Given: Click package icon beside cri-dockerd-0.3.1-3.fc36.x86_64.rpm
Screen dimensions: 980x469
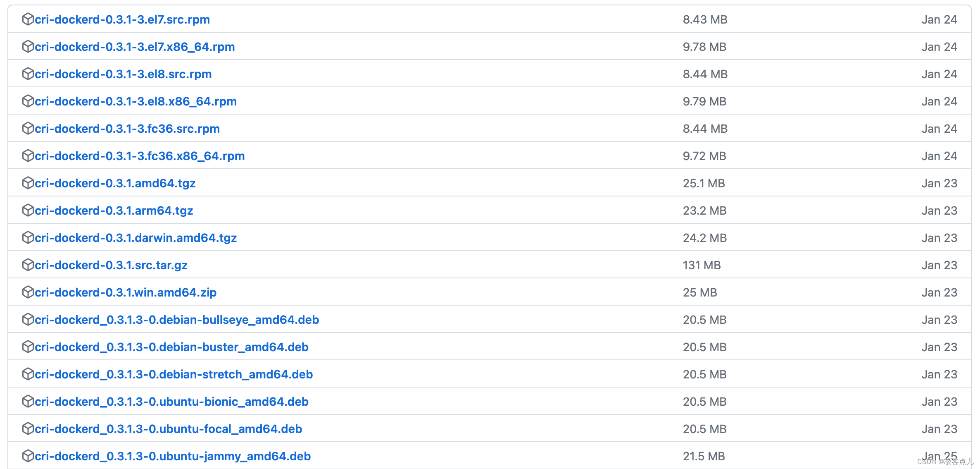Looking at the screenshot, I should (28, 156).
